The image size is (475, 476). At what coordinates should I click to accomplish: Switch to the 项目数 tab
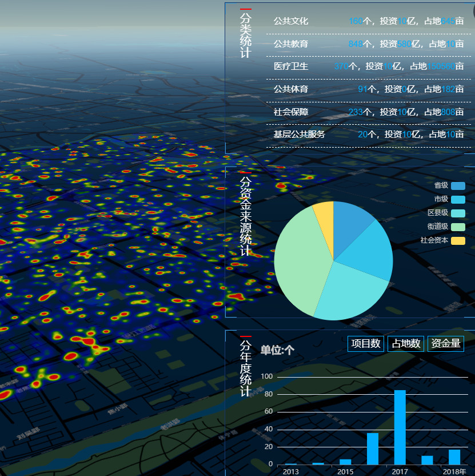pyautogui.click(x=366, y=344)
